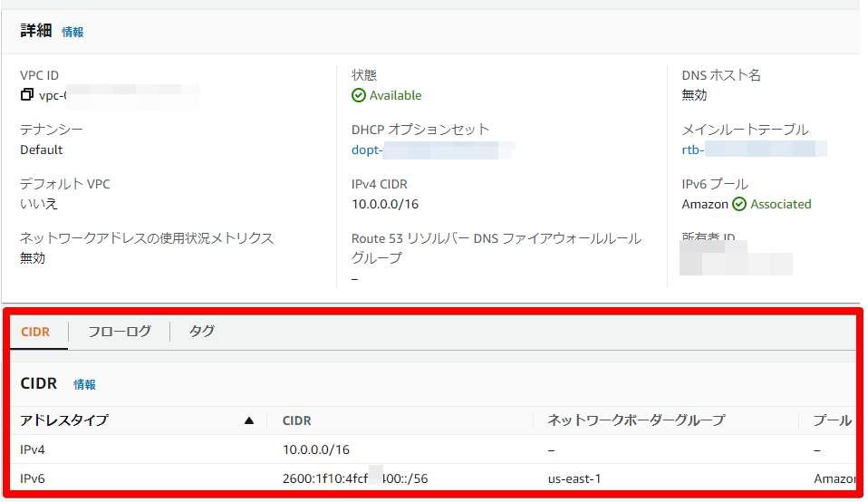868x502 pixels.
Task: Click the いいえ default VPC value
Action: [39, 204]
